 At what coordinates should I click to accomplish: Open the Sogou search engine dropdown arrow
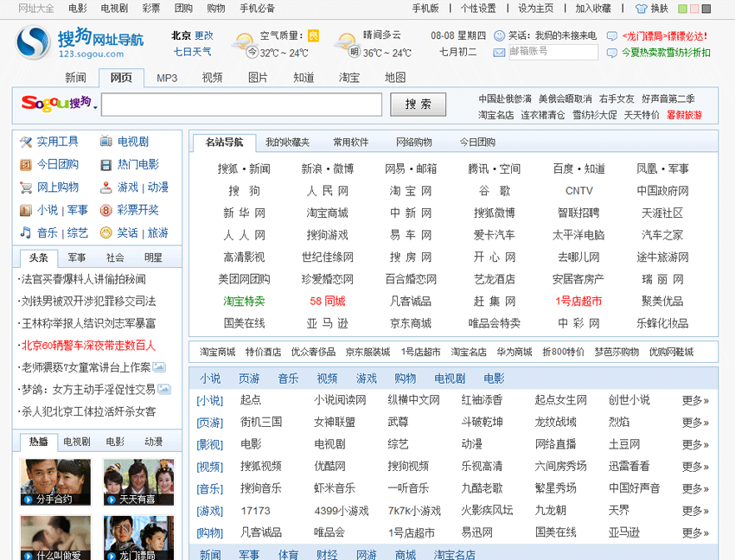95,109
